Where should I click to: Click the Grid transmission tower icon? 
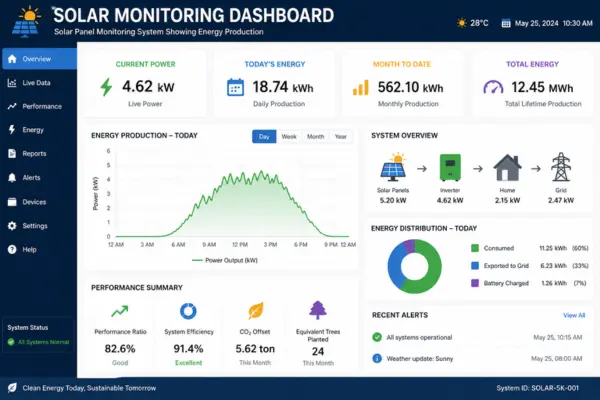click(561, 167)
